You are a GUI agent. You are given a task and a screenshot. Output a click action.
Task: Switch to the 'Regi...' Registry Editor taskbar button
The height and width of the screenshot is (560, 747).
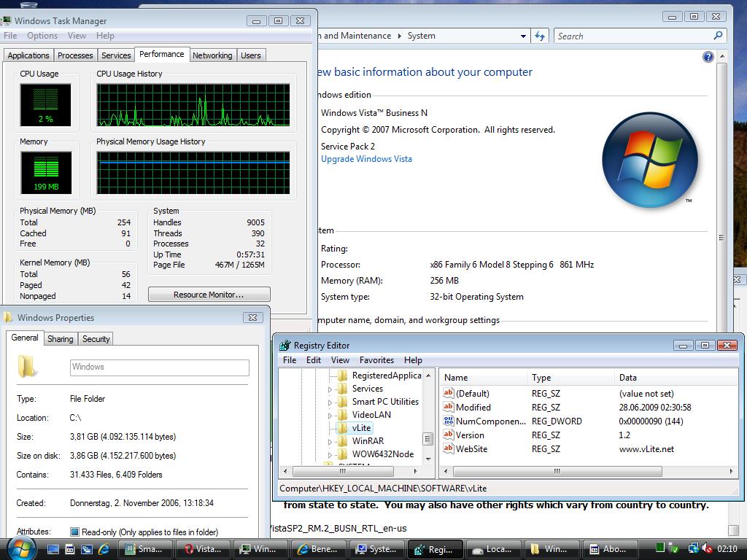(435, 549)
